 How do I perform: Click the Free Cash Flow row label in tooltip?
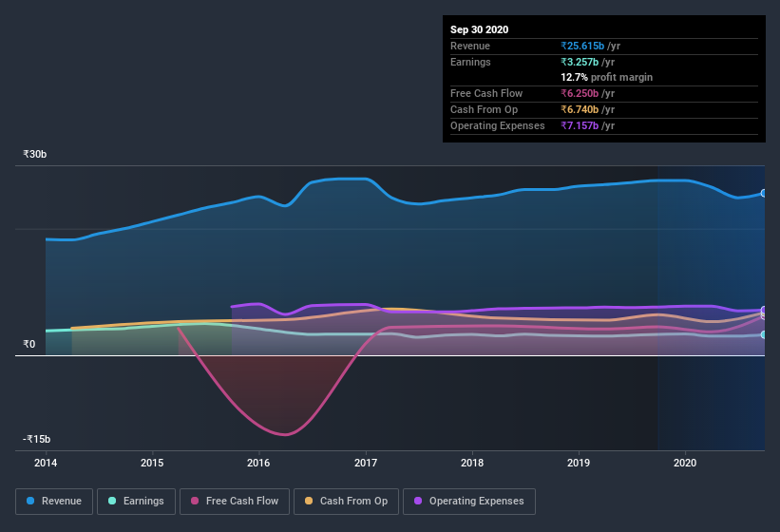tap(486, 93)
